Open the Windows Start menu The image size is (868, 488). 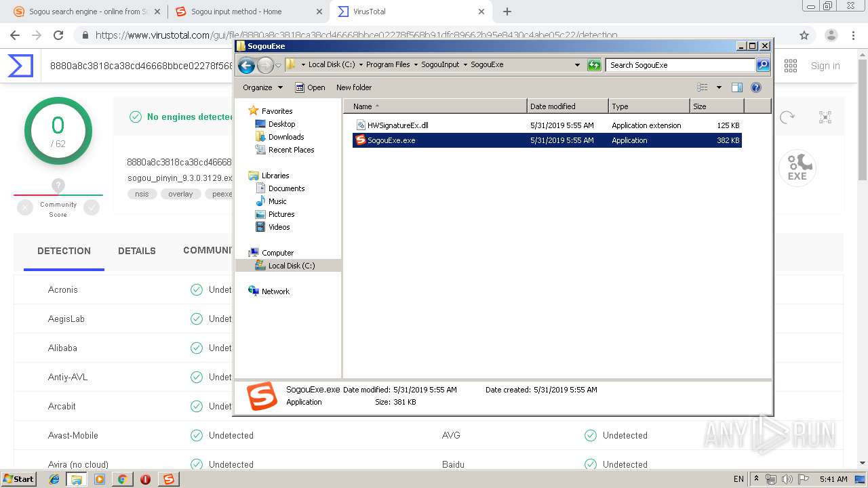[x=19, y=479]
